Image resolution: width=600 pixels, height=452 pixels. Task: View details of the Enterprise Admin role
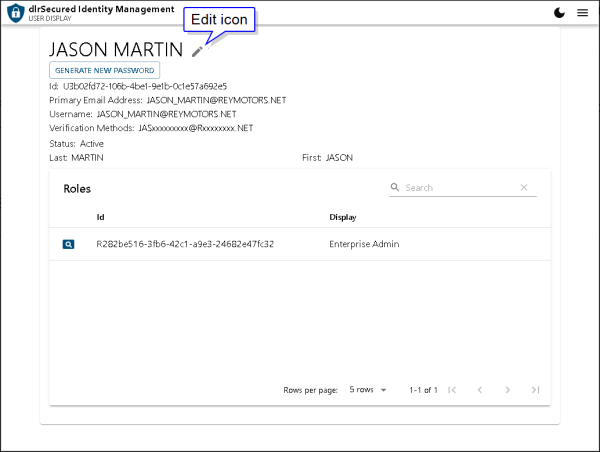(x=68, y=244)
